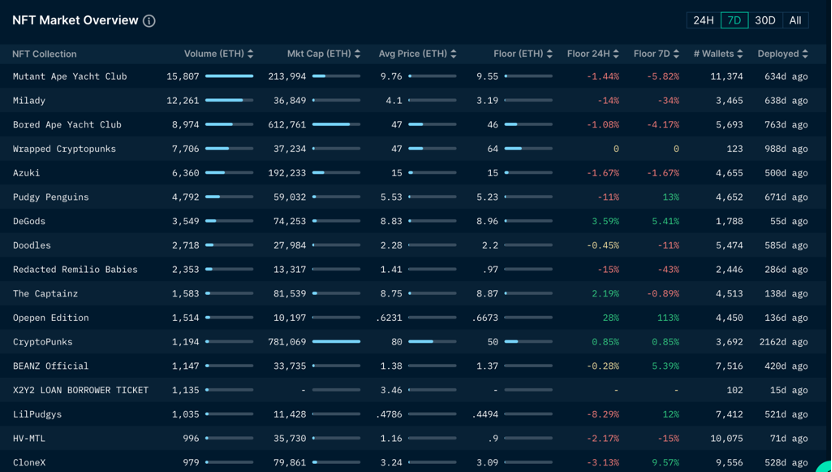Open BEANZ Official collection
The height and width of the screenshot is (472, 832).
[x=51, y=366]
